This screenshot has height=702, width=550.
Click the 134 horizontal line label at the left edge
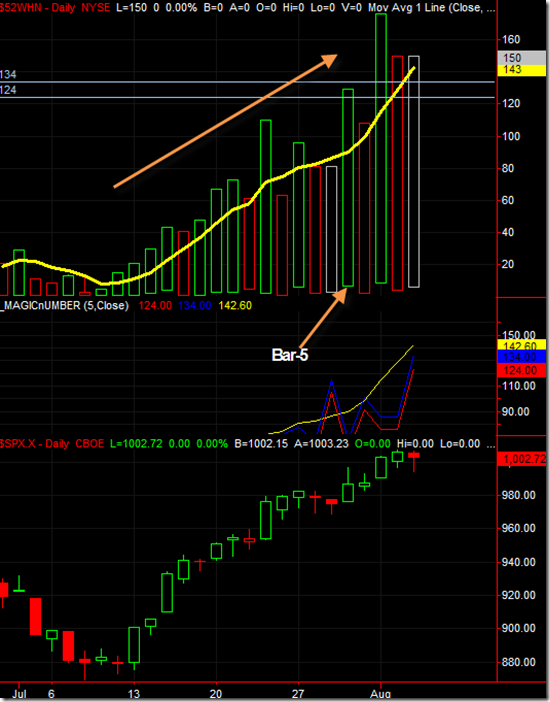point(8,74)
